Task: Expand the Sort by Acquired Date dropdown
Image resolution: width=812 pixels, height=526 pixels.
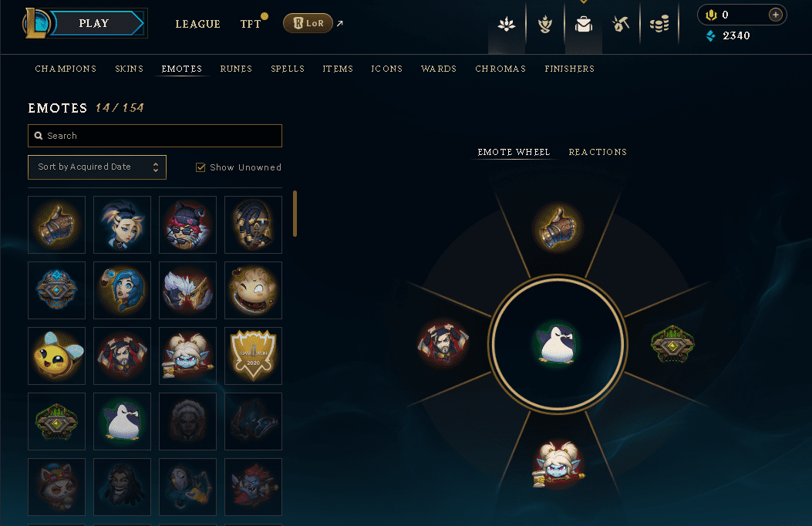Action: click(97, 167)
